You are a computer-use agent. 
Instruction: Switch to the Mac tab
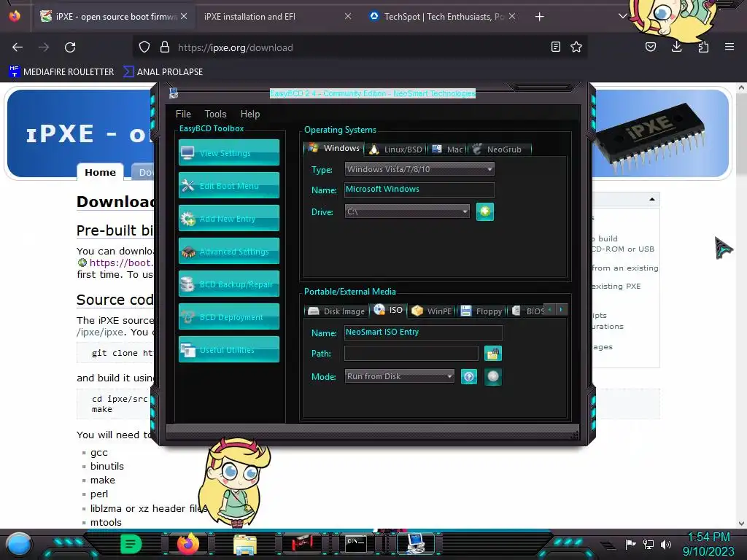pos(447,149)
